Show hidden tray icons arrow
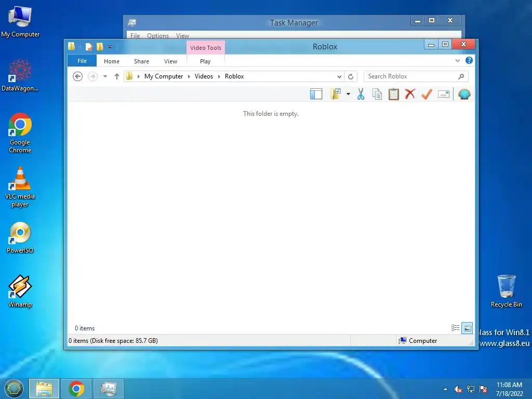 [x=445, y=389]
